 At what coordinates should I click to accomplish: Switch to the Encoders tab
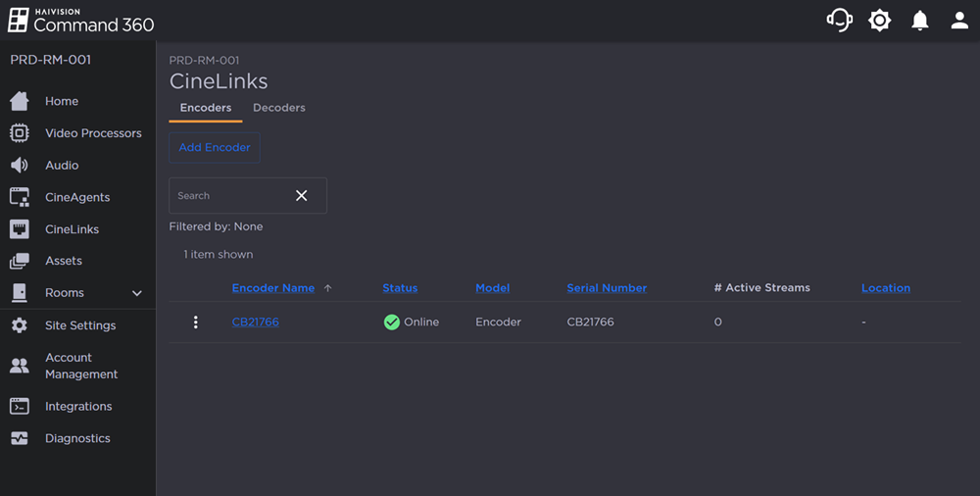pyautogui.click(x=206, y=108)
